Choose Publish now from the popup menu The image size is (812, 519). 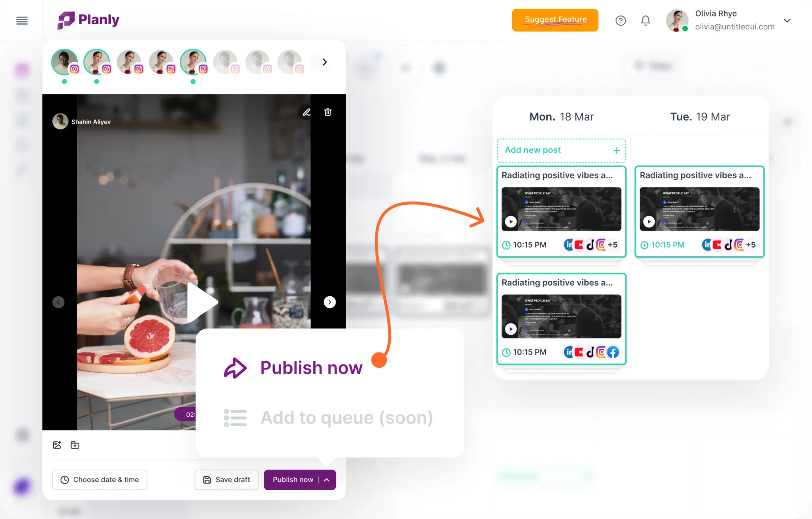(311, 368)
